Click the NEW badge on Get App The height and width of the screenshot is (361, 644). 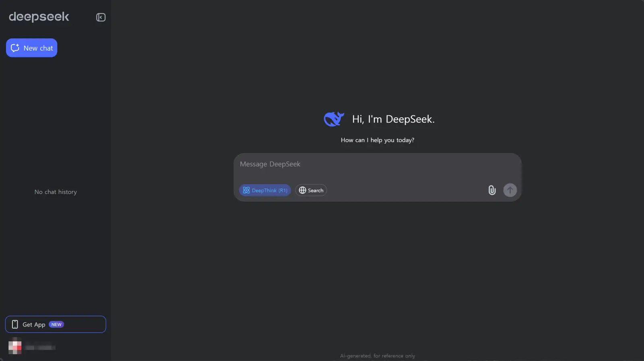click(x=56, y=324)
